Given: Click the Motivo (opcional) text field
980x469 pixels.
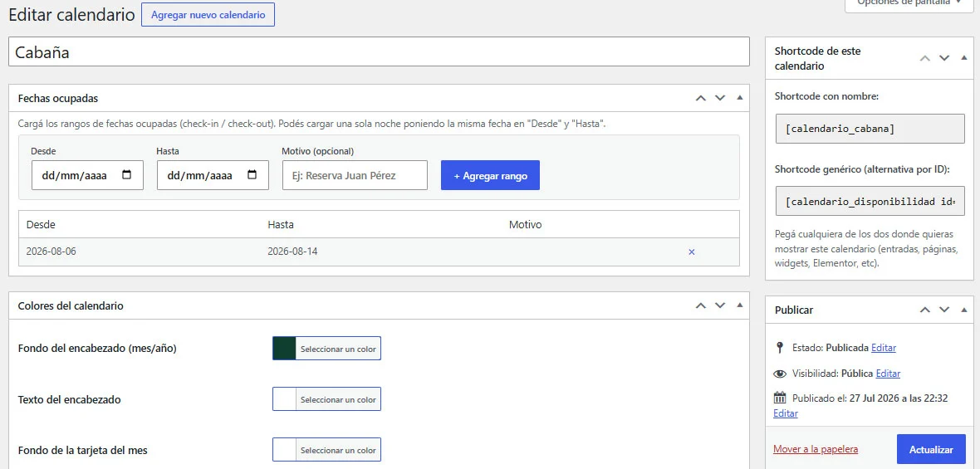Looking at the screenshot, I should (x=355, y=175).
